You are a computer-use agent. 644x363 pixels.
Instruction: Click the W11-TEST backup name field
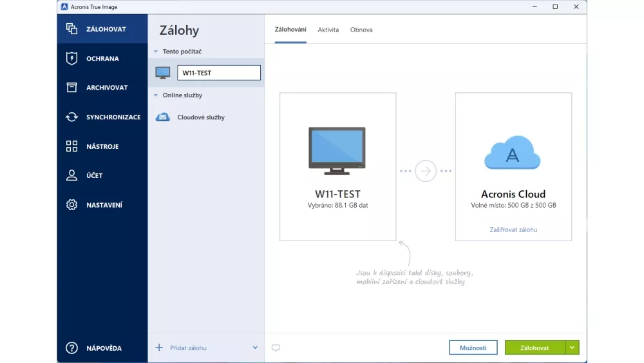pyautogui.click(x=218, y=73)
